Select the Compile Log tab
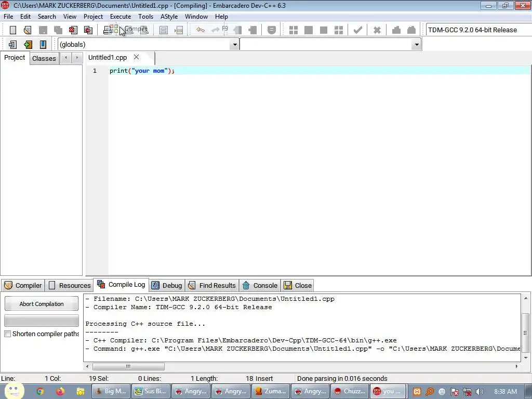The width and height of the screenshot is (532, 399). [x=121, y=285]
